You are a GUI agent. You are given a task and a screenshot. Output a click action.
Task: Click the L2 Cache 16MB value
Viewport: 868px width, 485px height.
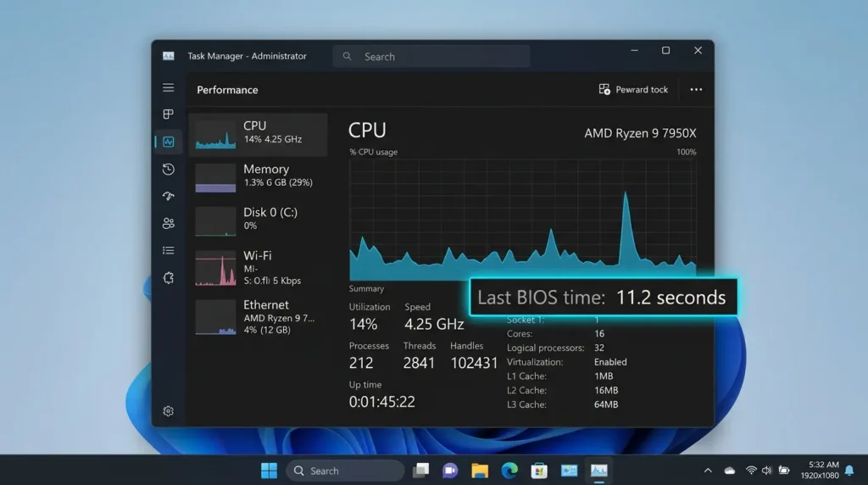pos(606,390)
